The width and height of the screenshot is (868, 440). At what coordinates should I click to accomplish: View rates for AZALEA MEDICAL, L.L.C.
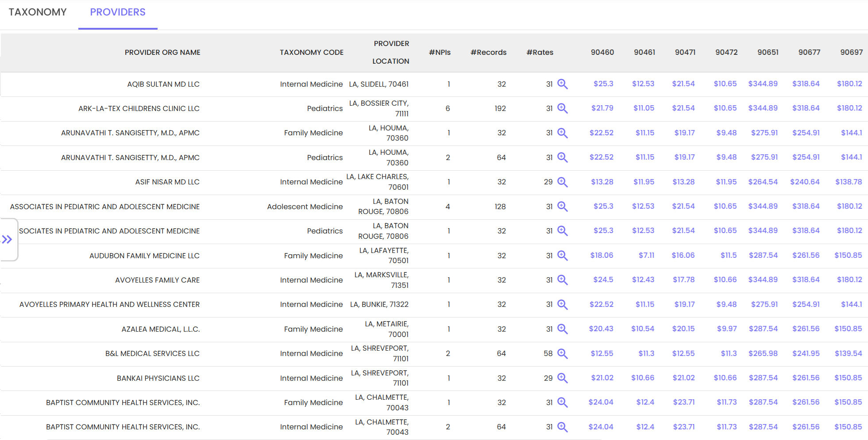(x=562, y=329)
